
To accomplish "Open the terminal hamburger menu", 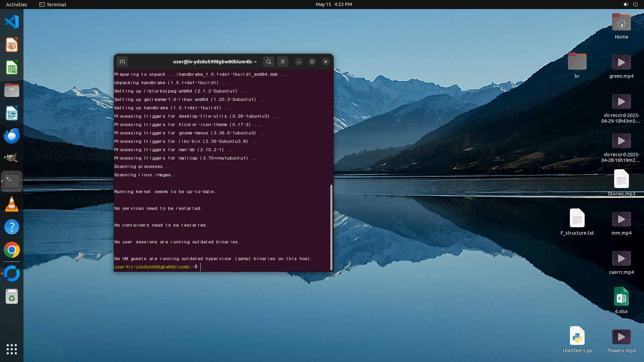I will point(283,62).
